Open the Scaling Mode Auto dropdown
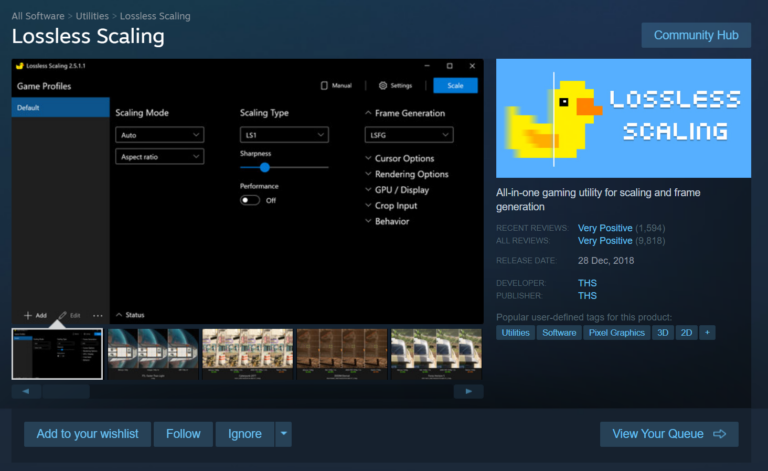768x471 pixels. pyautogui.click(x=160, y=134)
